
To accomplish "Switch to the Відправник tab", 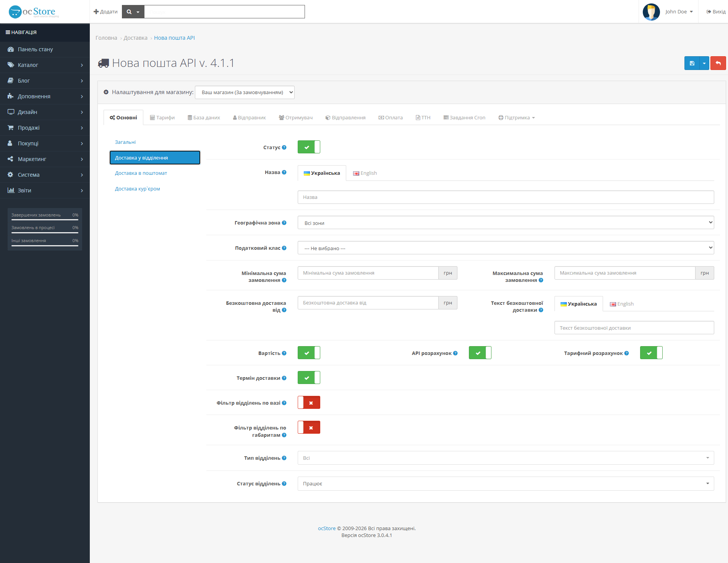I will pos(249,117).
